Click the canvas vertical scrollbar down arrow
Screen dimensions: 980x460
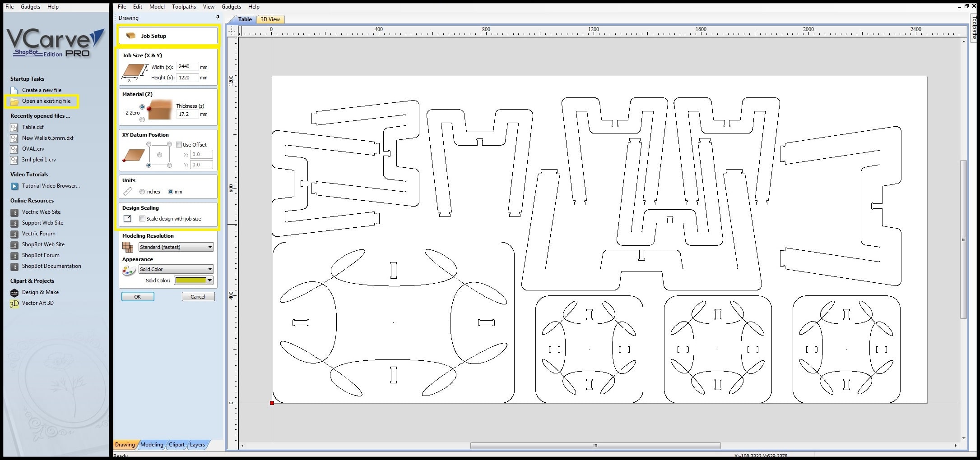click(964, 438)
